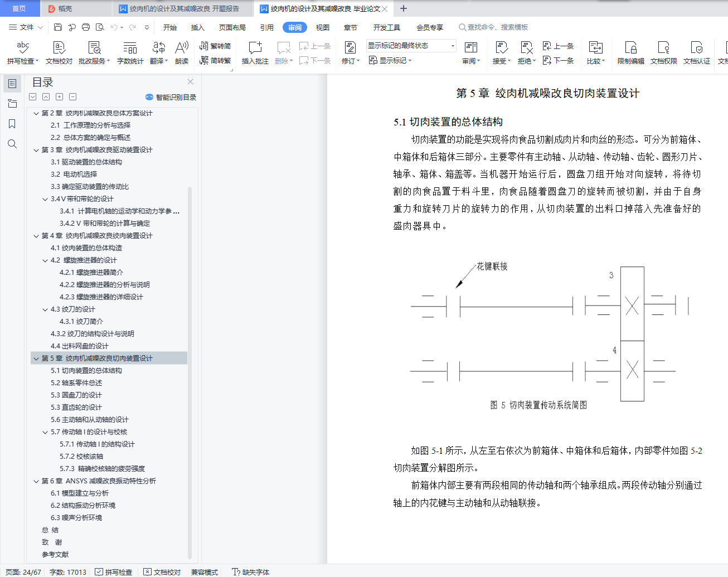Click the collapse-level minus box in 目录 pane

[72, 97]
